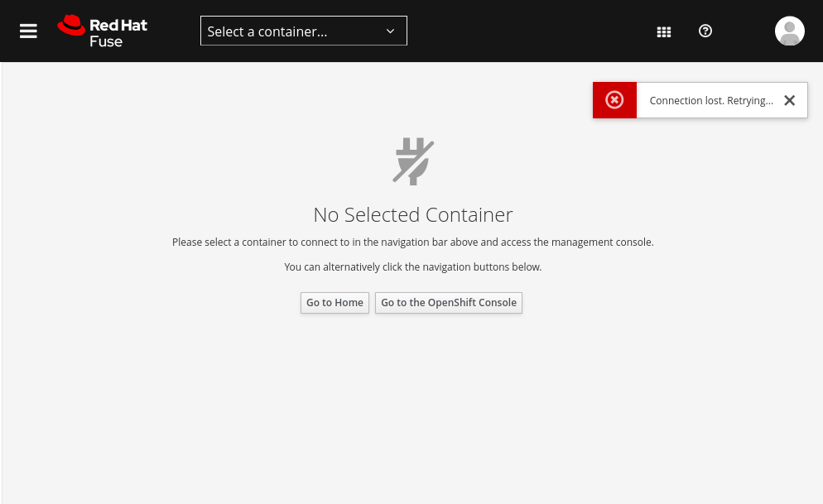This screenshot has height=504, width=823.
Task: Click the Connection lost. Retrying... message text
Action: [711, 101]
